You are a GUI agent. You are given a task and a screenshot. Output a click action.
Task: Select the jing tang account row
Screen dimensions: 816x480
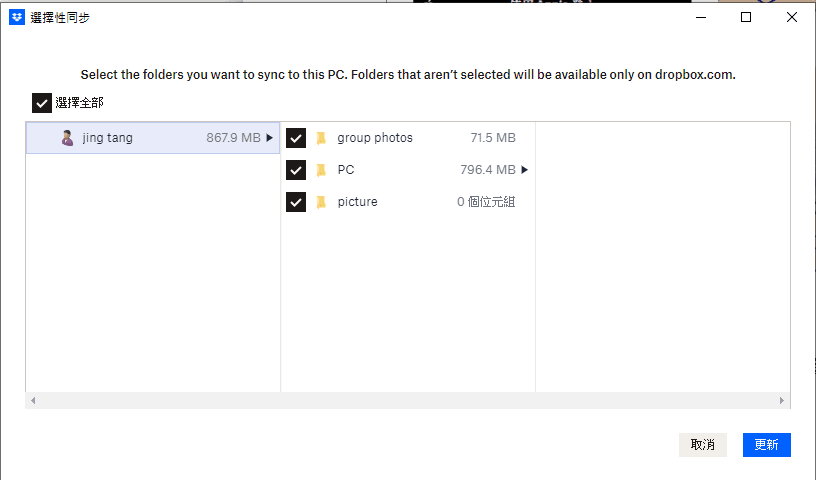[x=150, y=138]
